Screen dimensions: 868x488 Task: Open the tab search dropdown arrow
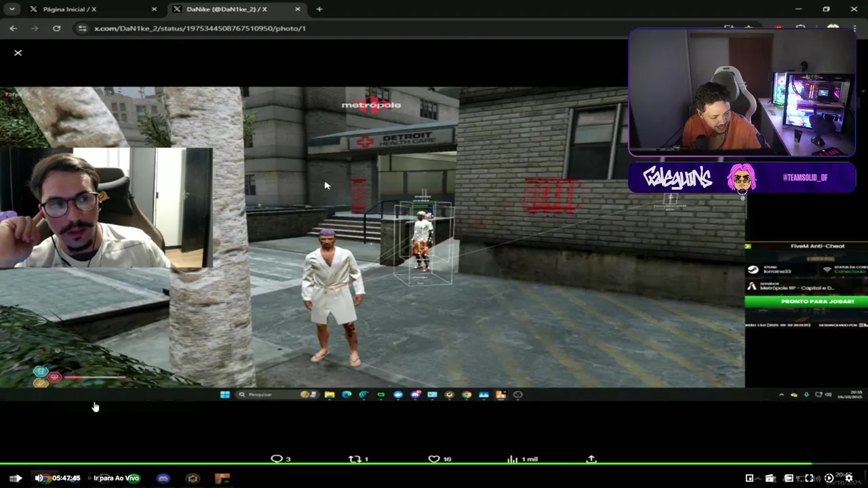12,9
